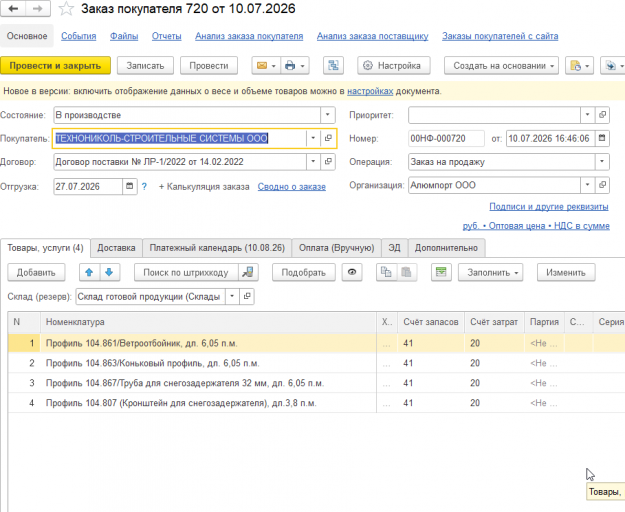The image size is (625, 512).
Task: Switch to the ЭД tab
Action: pos(395,248)
